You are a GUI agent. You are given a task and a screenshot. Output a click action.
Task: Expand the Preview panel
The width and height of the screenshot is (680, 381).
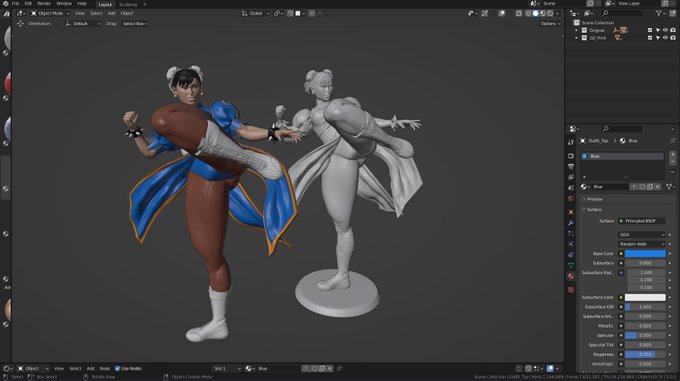point(594,199)
